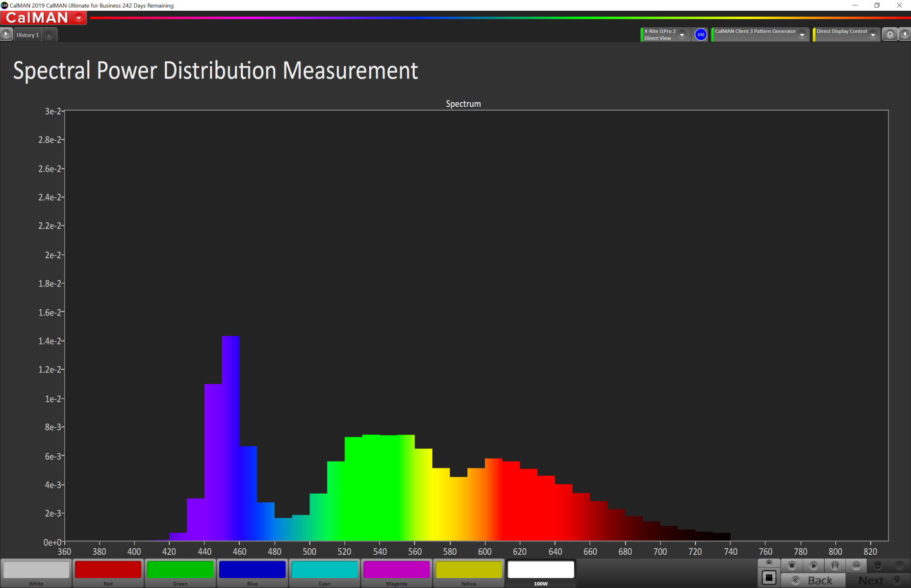This screenshot has height=588, width=911.
Task: Open the CalMAN main menu dropdown
Action: (78, 18)
